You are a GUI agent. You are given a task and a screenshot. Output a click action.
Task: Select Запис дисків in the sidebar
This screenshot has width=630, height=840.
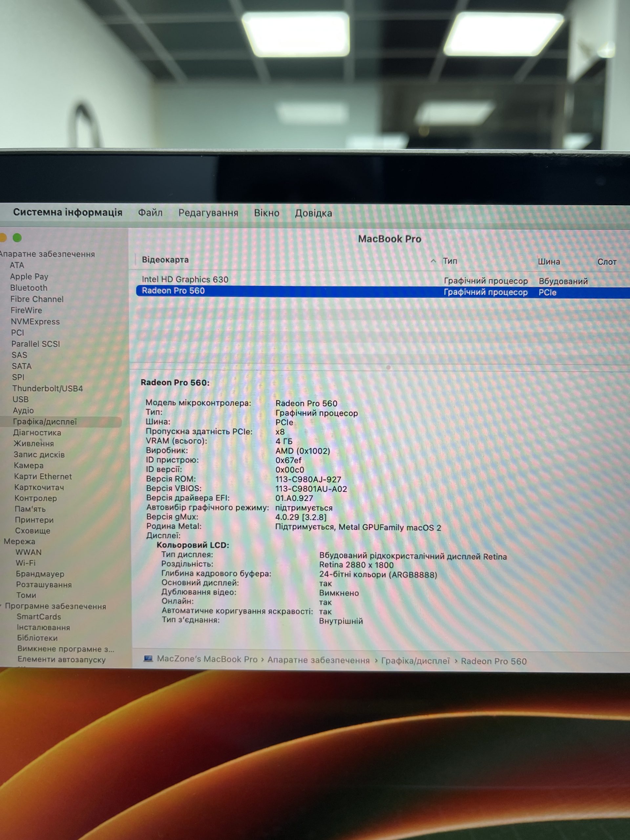coord(39,454)
